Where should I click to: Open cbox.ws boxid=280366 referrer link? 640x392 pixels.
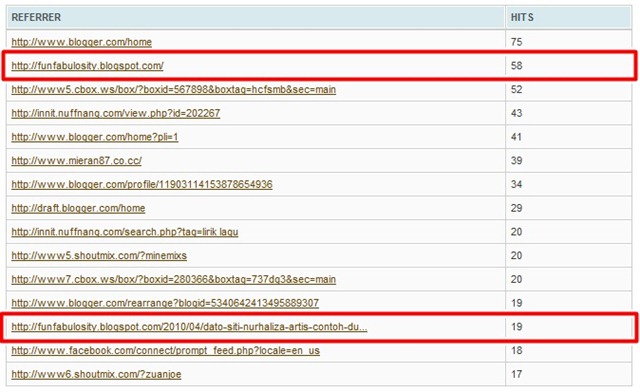coord(173,279)
